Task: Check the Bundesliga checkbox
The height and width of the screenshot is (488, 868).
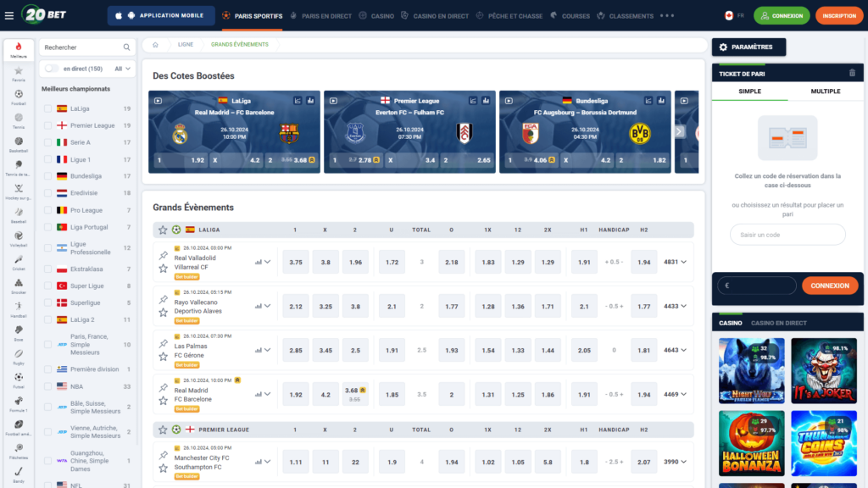Action: click(48, 176)
